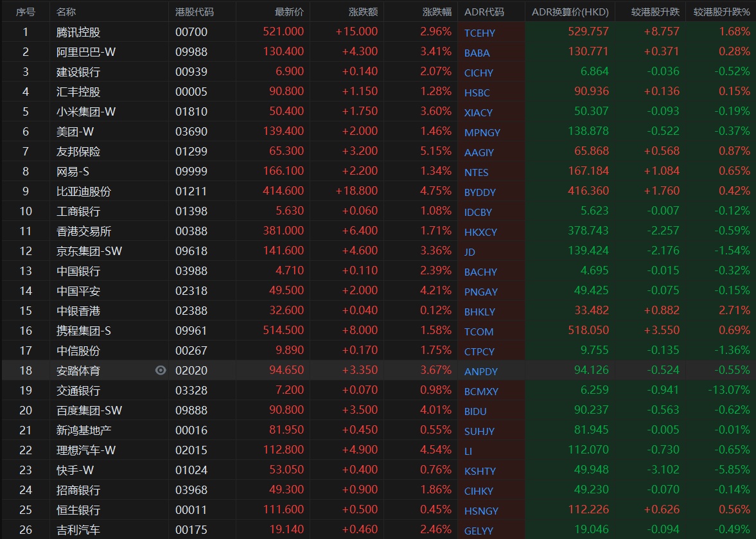Open the HSBC ADR code link

[x=477, y=93]
